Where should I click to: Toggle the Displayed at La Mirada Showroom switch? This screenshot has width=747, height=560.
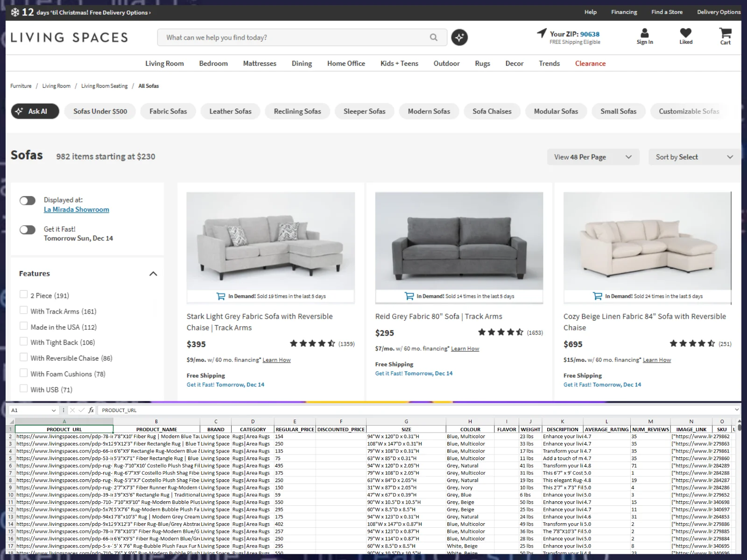click(28, 201)
